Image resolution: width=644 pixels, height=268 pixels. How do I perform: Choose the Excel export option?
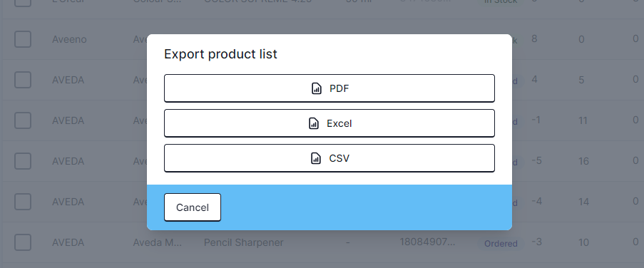[x=329, y=123]
